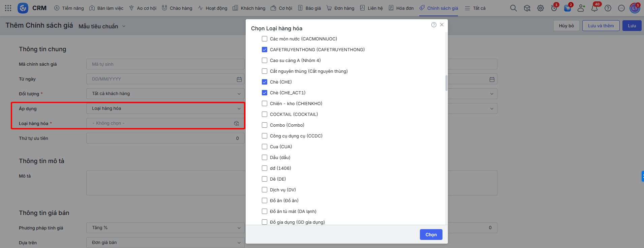The height and width of the screenshot is (248, 644).
Task: Open the Áp dụng dropdown
Action: [x=165, y=108]
